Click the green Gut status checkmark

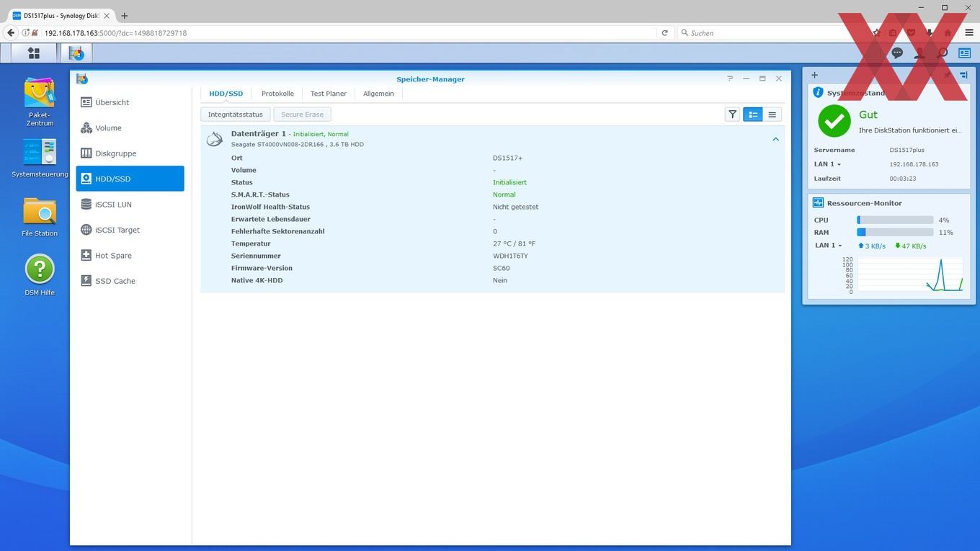click(834, 121)
